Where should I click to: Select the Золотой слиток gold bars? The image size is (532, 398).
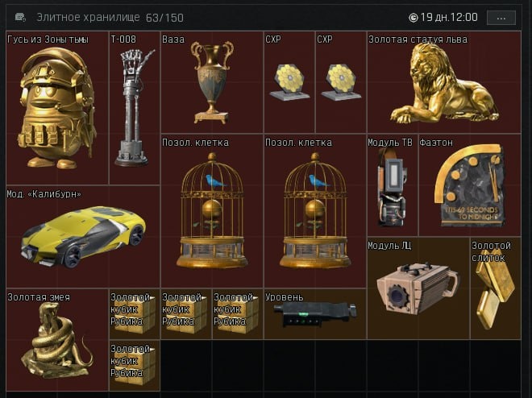pos(496,288)
